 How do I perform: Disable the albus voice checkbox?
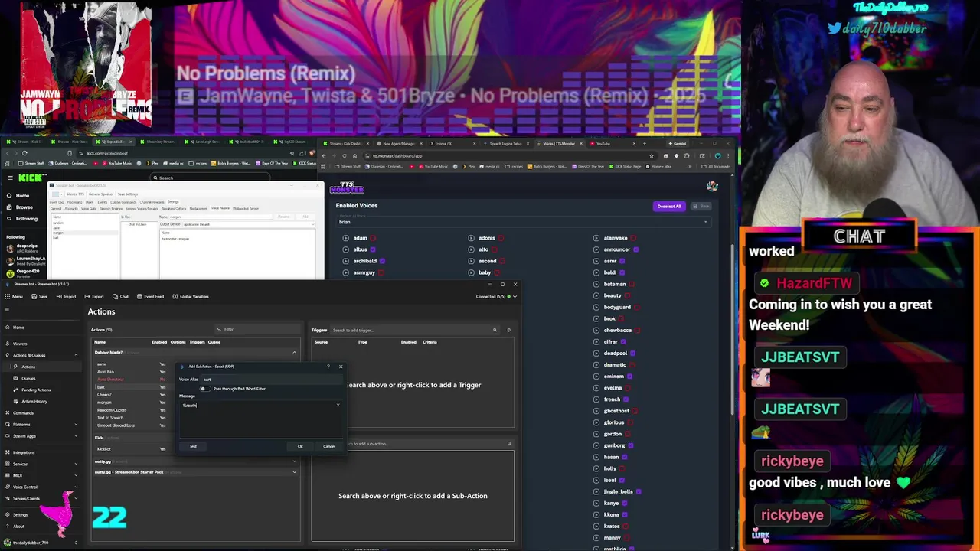tap(373, 249)
